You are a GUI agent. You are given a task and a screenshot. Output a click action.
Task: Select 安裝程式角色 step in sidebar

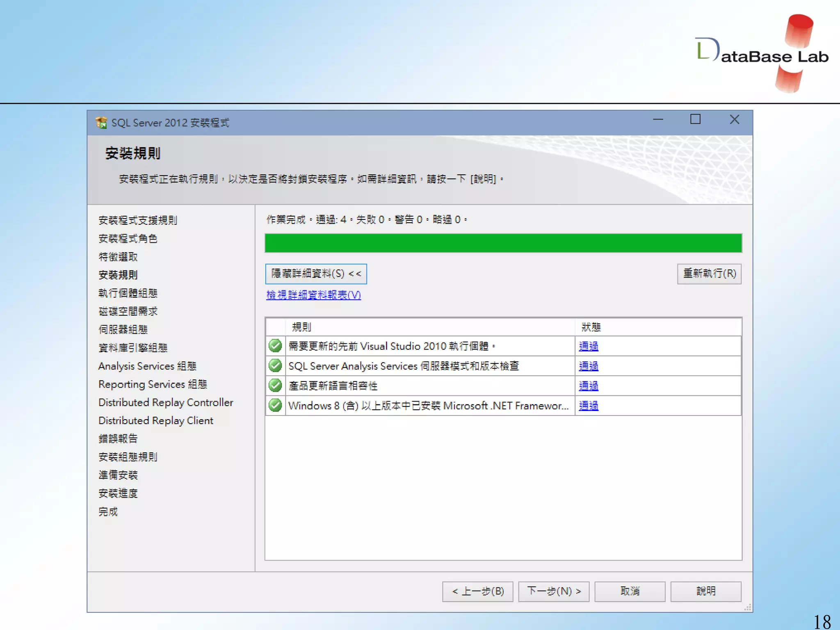[128, 238]
